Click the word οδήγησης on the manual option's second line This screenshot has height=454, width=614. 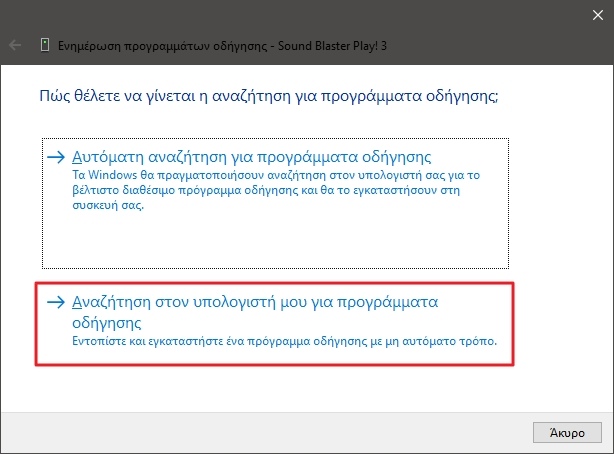coord(107,324)
